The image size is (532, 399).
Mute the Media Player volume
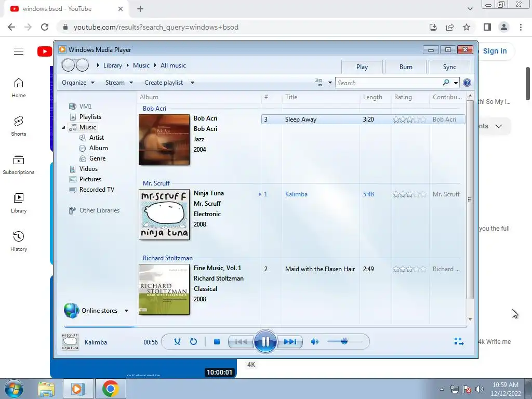click(x=314, y=342)
